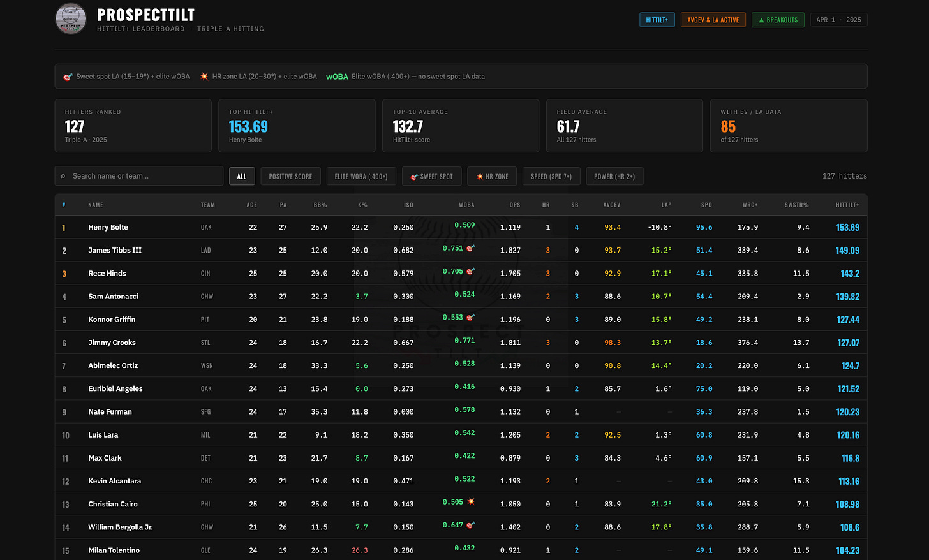Select player name Abimelec Ortiz
This screenshot has height=560, width=929.
click(x=113, y=365)
